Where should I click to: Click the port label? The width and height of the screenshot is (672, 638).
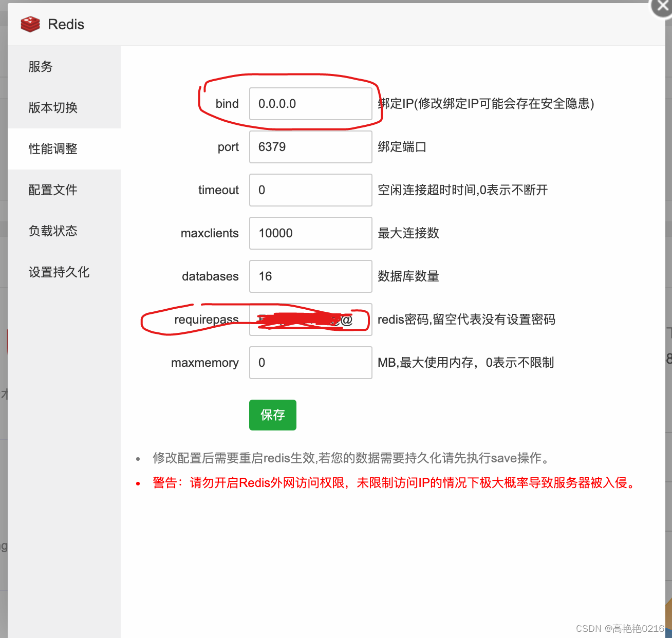(228, 147)
